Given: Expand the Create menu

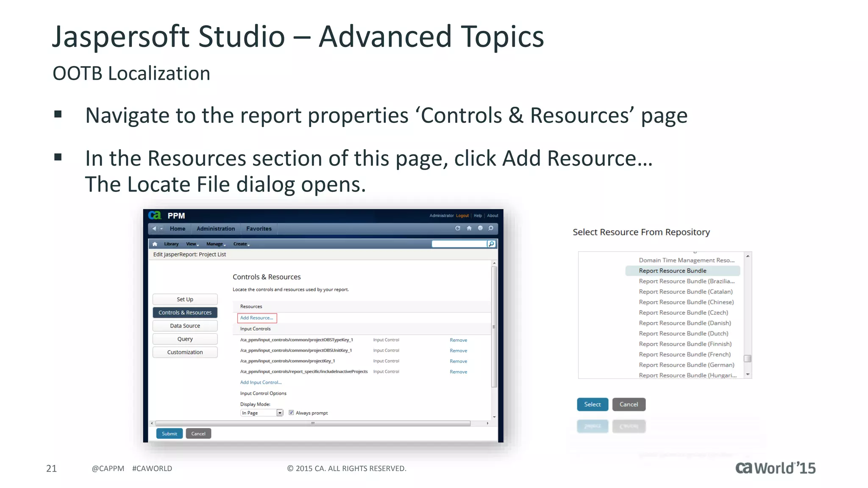Looking at the screenshot, I should tap(242, 244).
